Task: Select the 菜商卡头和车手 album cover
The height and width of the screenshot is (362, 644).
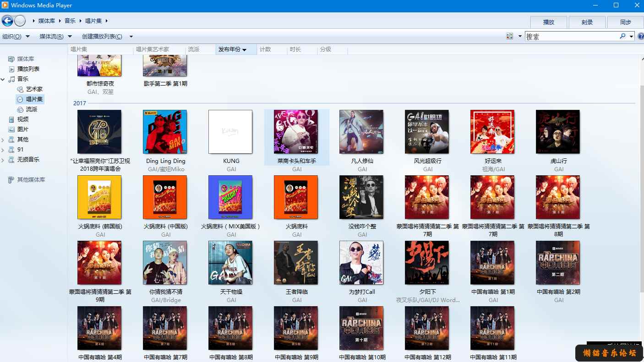Action: pyautogui.click(x=296, y=132)
